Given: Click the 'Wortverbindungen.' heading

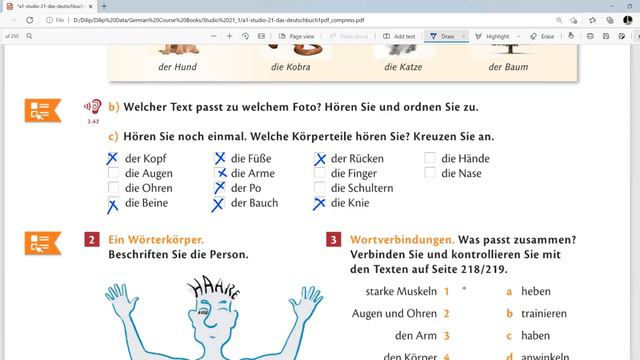Looking at the screenshot, I should tap(402, 240).
